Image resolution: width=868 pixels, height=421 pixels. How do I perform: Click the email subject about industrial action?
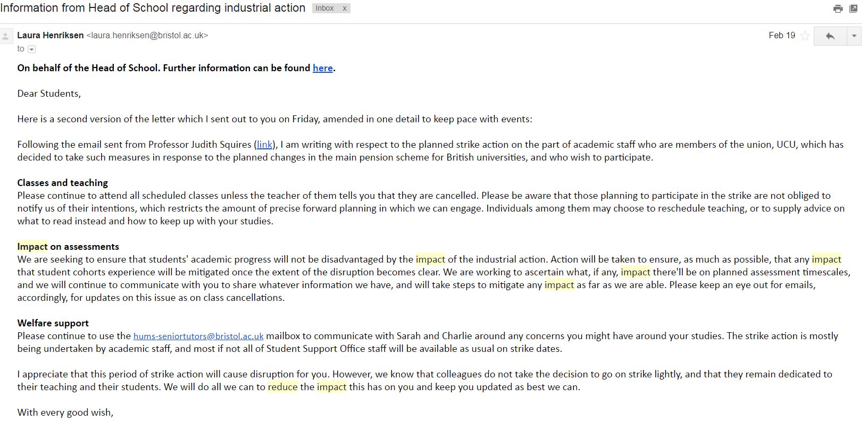click(153, 8)
